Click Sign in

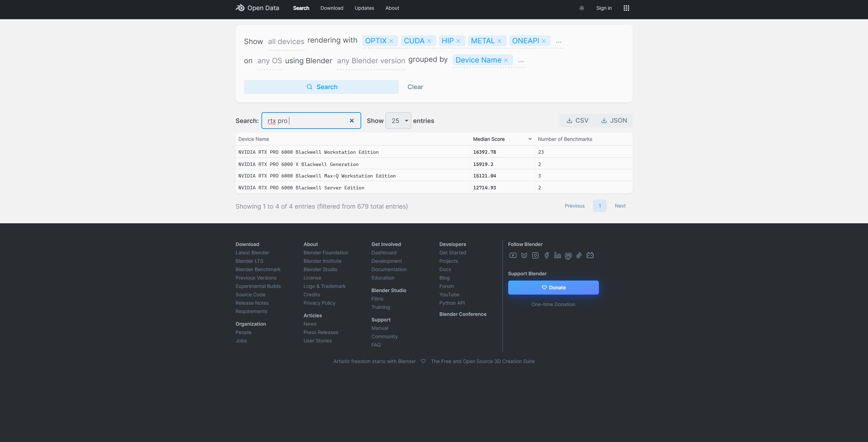[604, 8]
